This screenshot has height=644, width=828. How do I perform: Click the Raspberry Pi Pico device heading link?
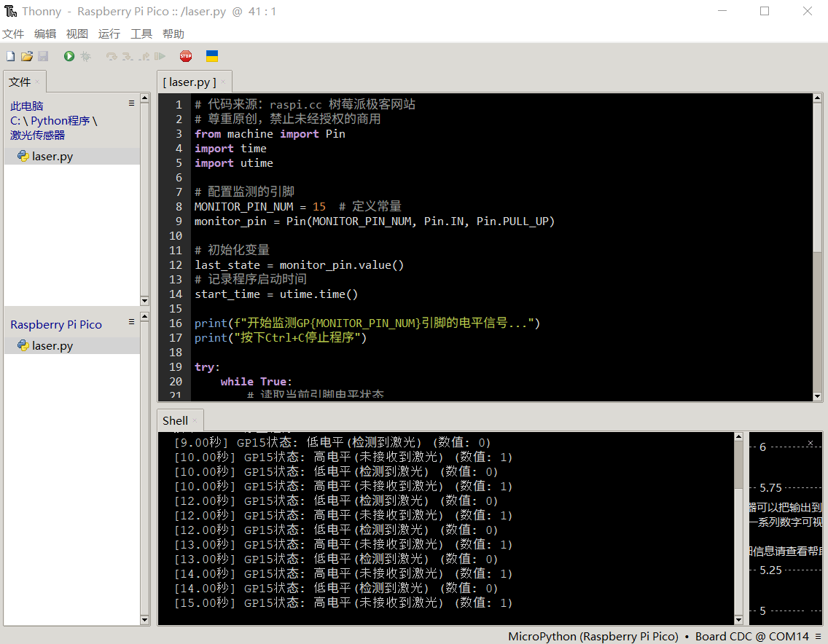[x=56, y=325]
